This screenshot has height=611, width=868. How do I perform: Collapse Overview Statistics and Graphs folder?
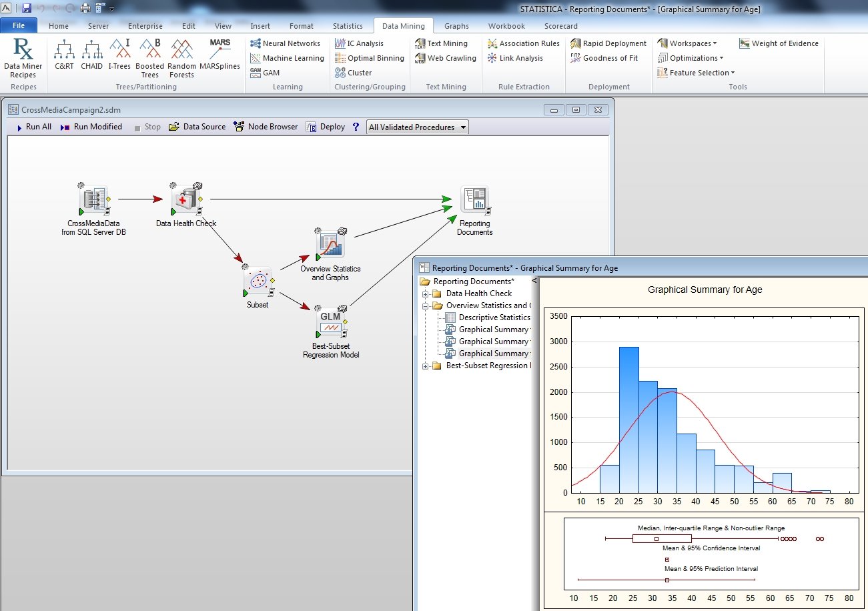(426, 305)
